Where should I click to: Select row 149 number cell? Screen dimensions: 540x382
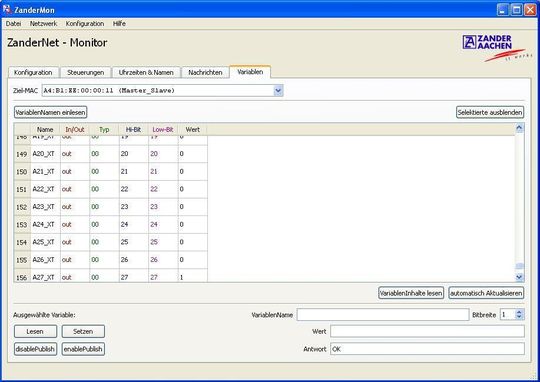point(22,154)
